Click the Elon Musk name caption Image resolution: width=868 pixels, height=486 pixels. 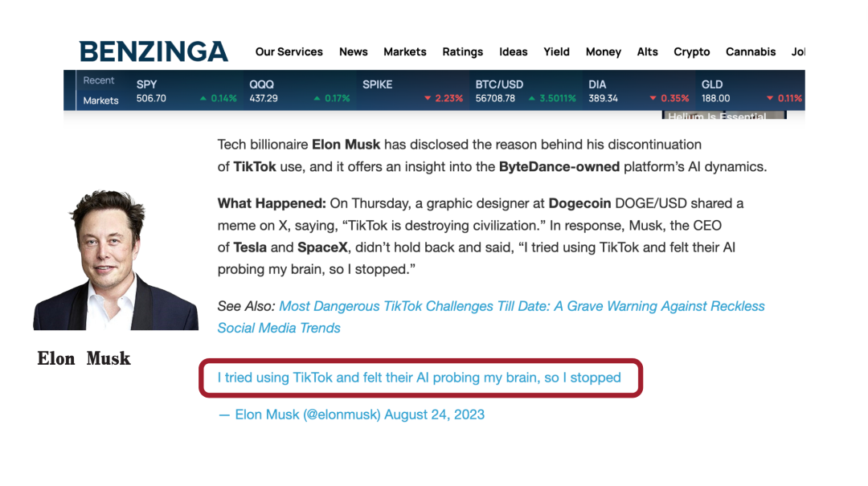tap(84, 359)
